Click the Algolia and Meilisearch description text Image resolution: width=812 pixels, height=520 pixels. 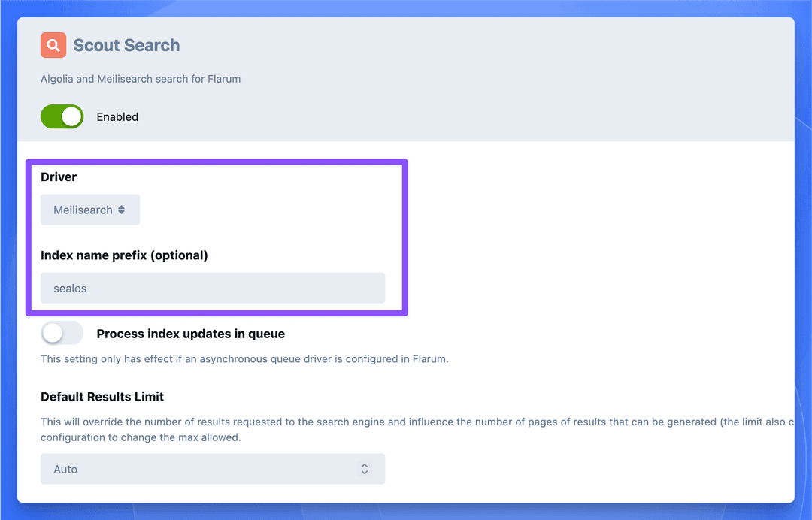tap(141, 79)
